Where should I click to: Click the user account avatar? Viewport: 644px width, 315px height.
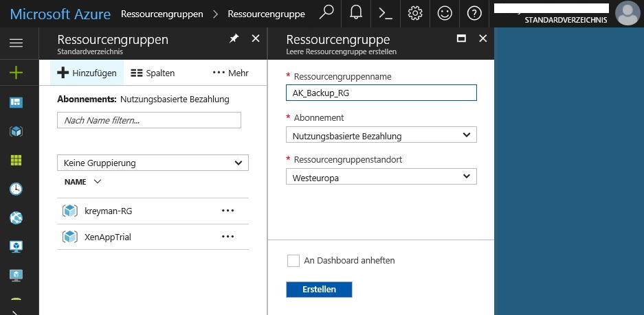tap(628, 13)
